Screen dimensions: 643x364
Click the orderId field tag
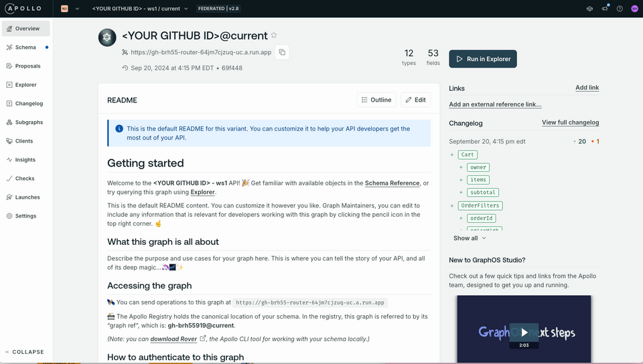point(482,218)
